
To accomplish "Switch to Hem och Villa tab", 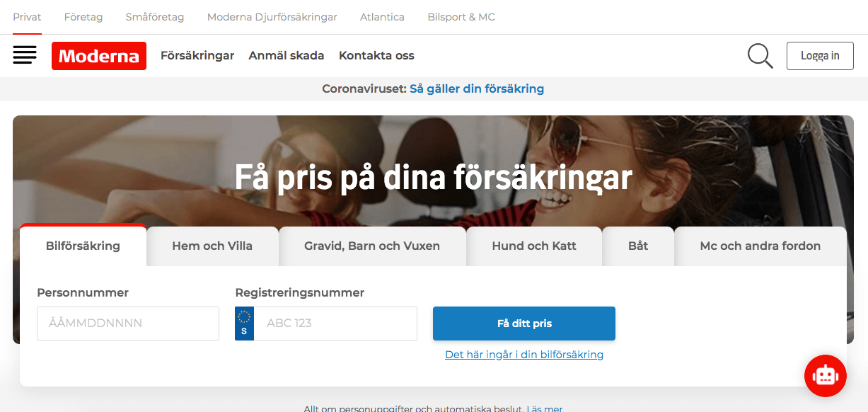I will [x=212, y=246].
